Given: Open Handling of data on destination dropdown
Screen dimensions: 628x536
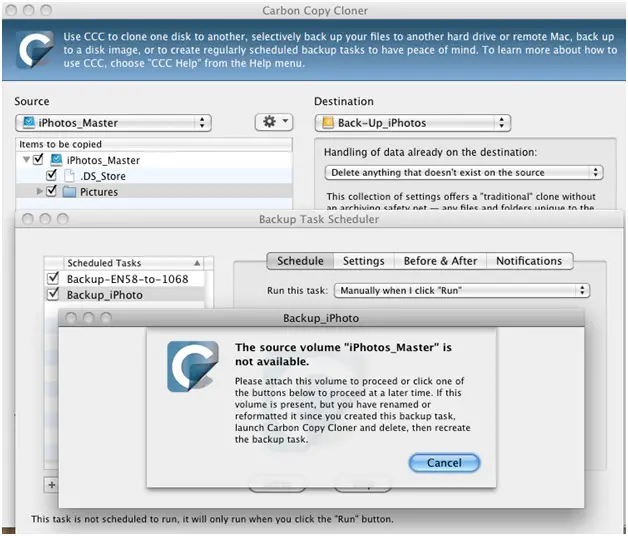Looking at the screenshot, I should point(463,173).
